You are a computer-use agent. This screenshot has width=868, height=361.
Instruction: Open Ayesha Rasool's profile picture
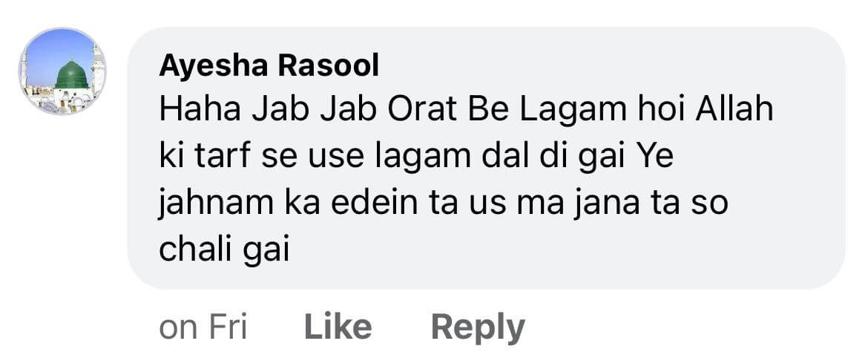coord(62,71)
